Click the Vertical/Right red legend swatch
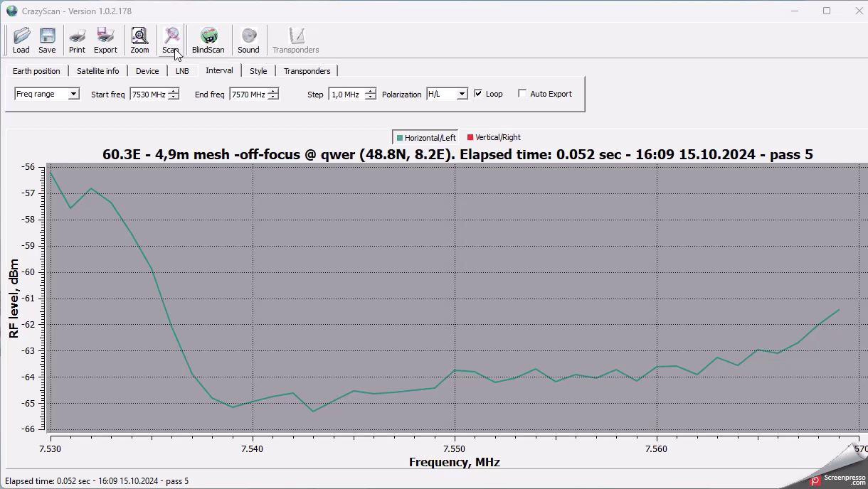This screenshot has width=868, height=489. pos(470,138)
